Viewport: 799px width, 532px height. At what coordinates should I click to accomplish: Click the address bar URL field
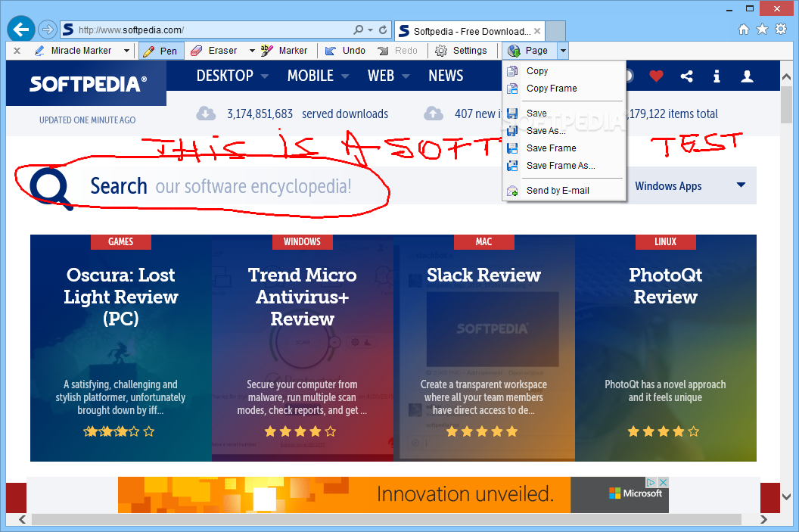pyautogui.click(x=214, y=30)
